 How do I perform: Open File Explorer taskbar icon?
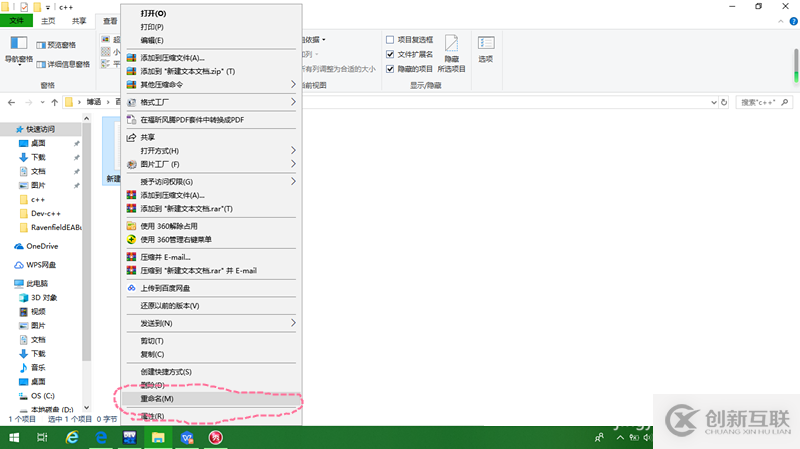158,437
